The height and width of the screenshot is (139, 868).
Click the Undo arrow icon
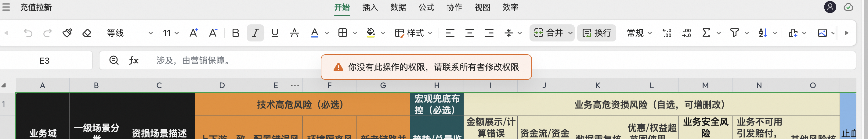28,33
